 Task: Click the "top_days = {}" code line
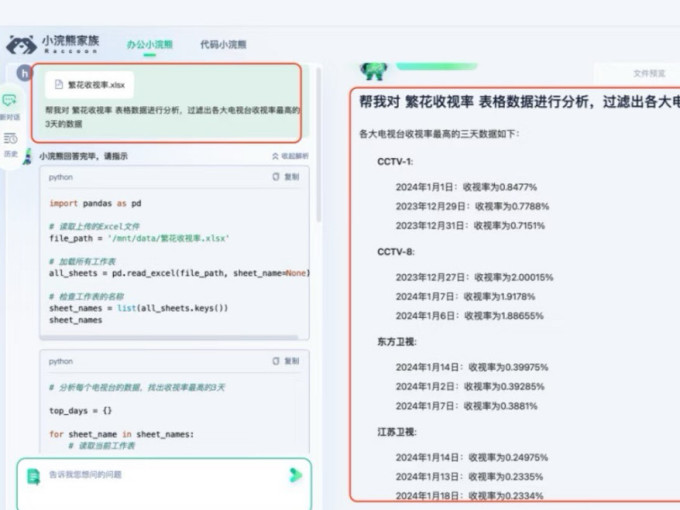coord(81,411)
